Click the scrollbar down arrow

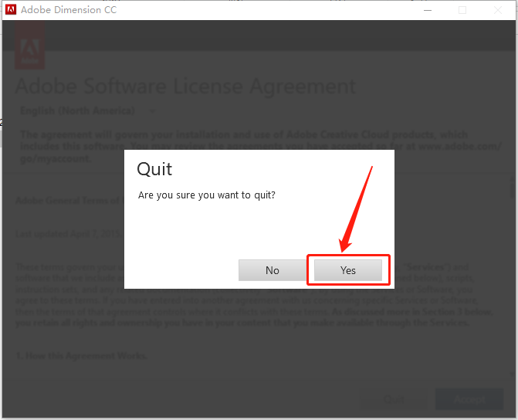point(512,374)
